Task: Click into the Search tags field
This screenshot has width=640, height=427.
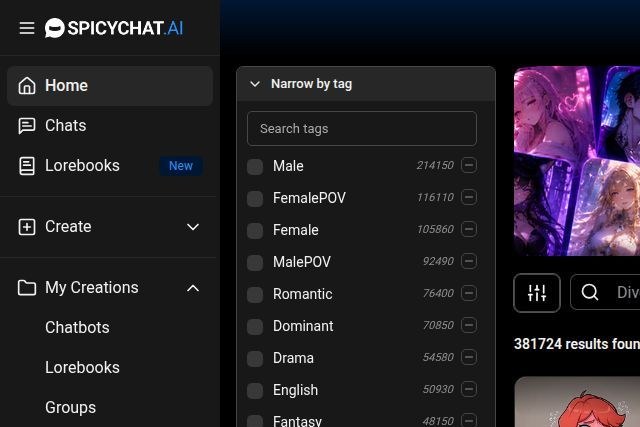Action: point(362,129)
